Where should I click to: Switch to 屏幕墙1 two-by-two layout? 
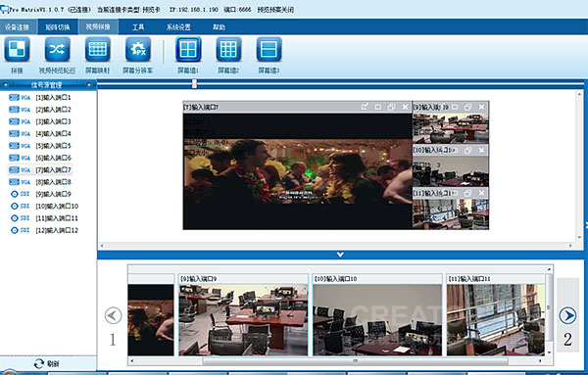click(188, 49)
